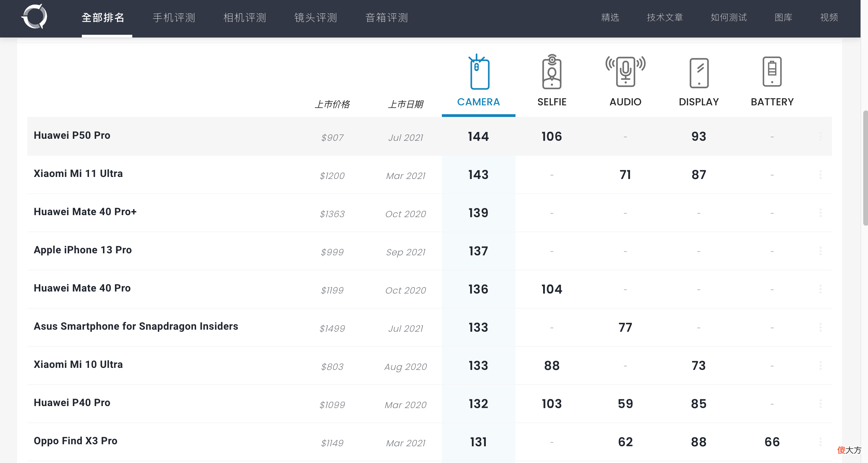This screenshot has height=463, width=868.
Task: Open the Xiaomi Mi 11 Ultra entry
Action: coord(78,174)
